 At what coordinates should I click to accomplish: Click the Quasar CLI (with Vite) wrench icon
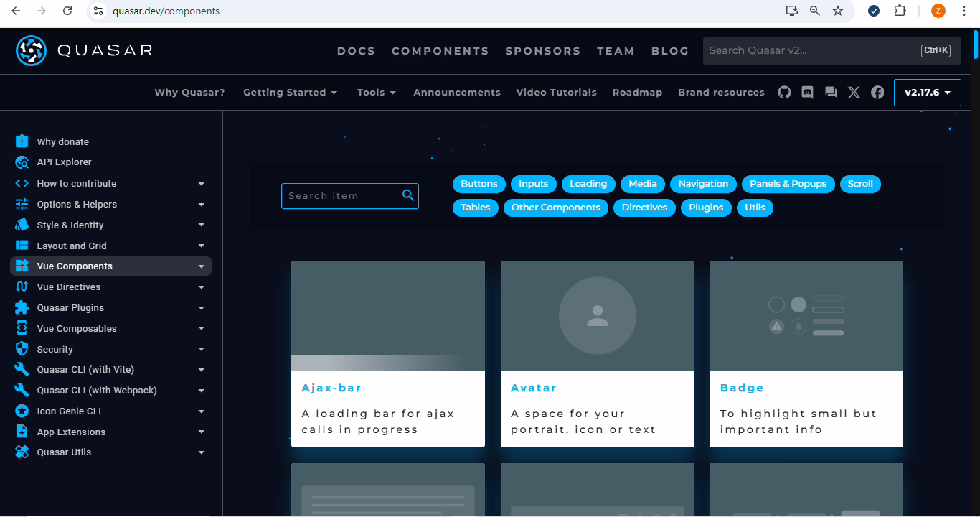point(22,369)
